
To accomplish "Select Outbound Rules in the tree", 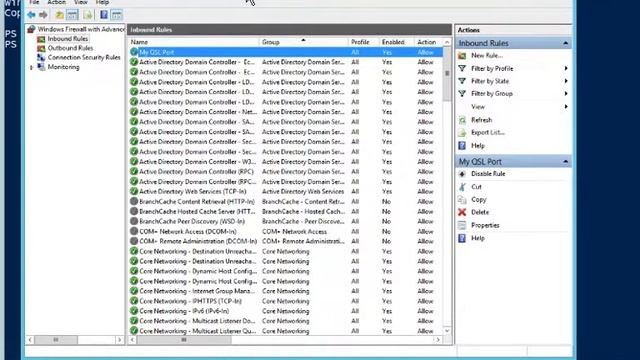I will coord(70,48).
